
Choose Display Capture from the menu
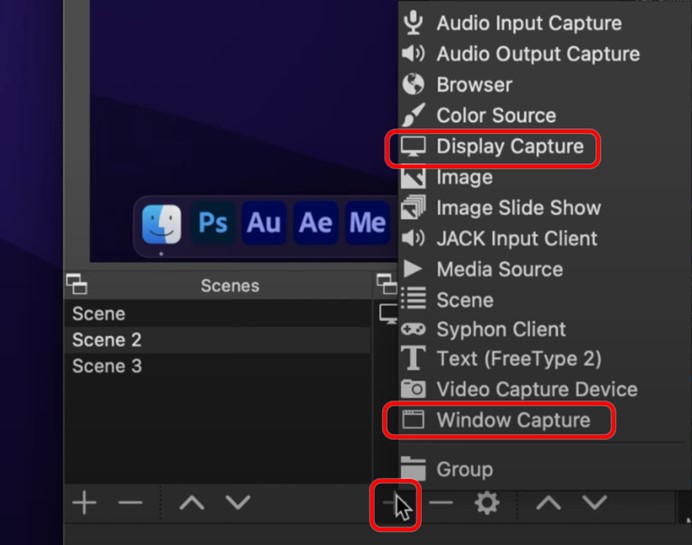tap(509, 147)
